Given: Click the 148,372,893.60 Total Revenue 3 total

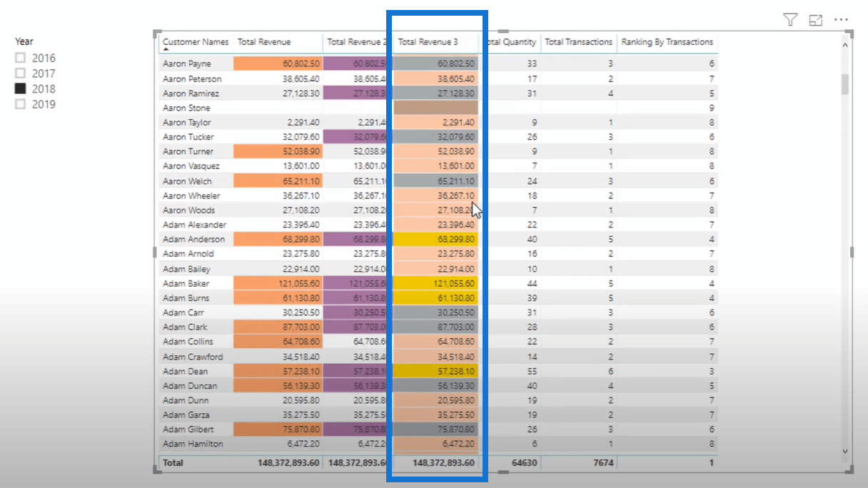Looking at the screenshot, I should [443, 463].
